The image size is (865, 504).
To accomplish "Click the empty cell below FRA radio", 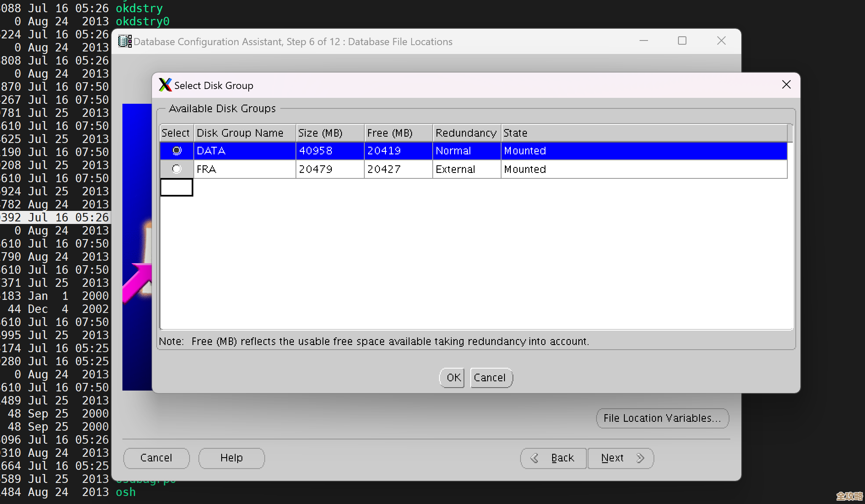I will coord(176,187).
